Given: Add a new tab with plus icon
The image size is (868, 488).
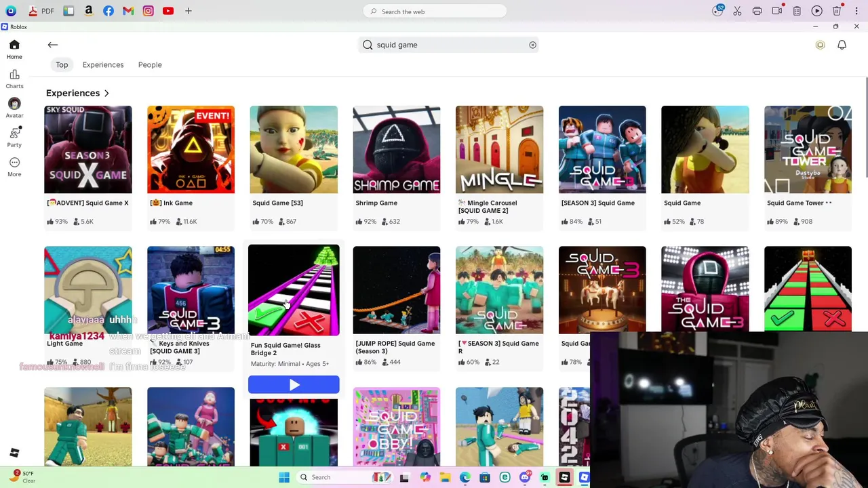Looking at the screenshot, I should [x=189, y=11].
